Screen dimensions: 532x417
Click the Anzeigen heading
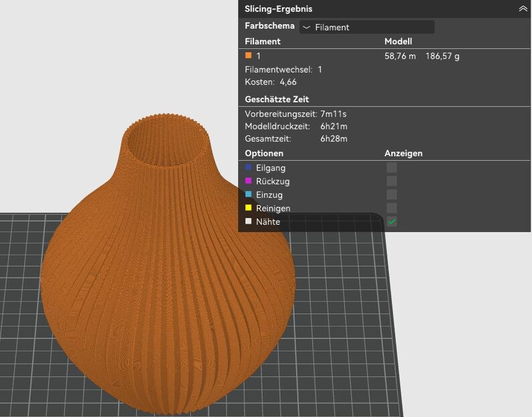tap(403, 153)
